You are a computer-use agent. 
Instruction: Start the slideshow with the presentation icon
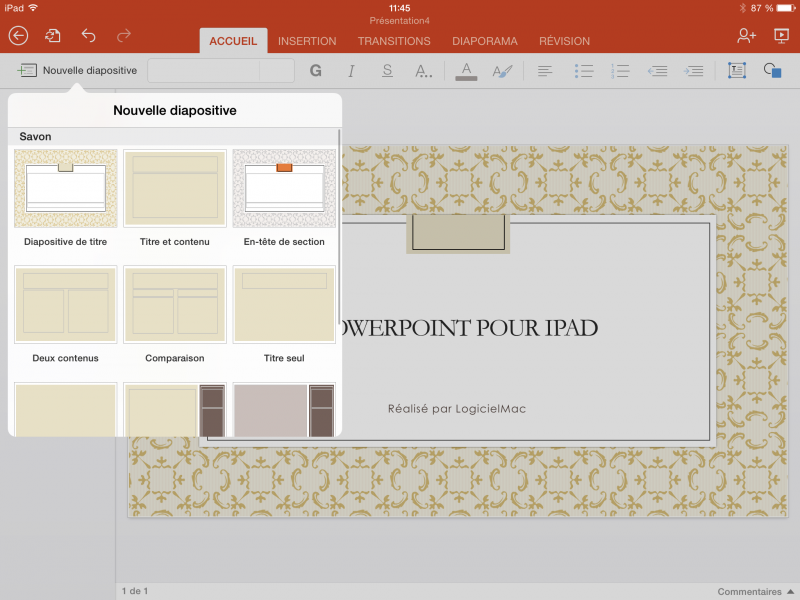click(x=781, y=36)
